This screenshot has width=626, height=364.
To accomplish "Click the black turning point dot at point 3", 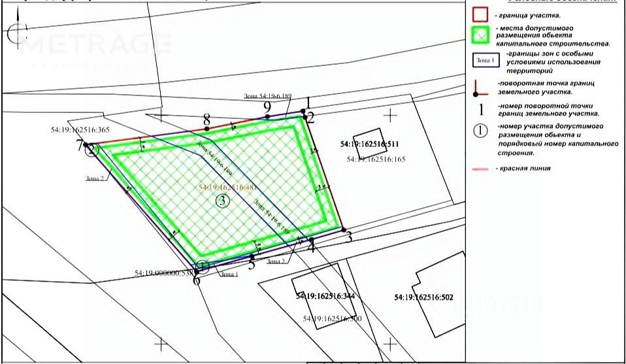I will [x=344, y=230].
